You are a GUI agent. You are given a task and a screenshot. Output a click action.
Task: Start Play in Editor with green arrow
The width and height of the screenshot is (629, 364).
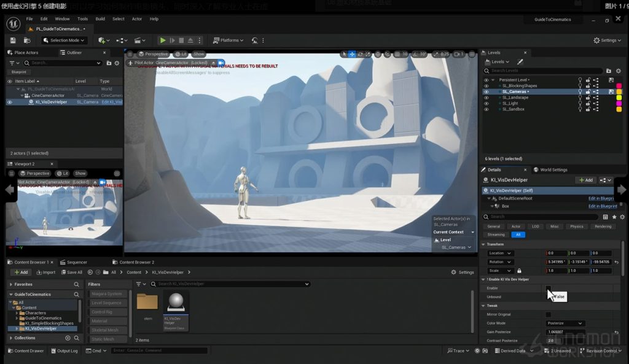pyautogui.click(x=162, y=41)
